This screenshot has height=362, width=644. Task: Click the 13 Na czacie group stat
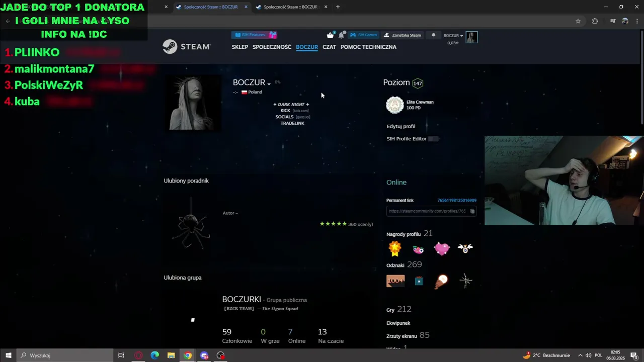[331, 336]
